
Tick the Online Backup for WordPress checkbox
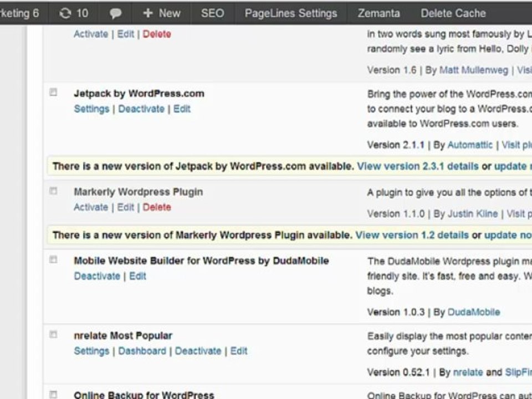(x=53, y=394)
